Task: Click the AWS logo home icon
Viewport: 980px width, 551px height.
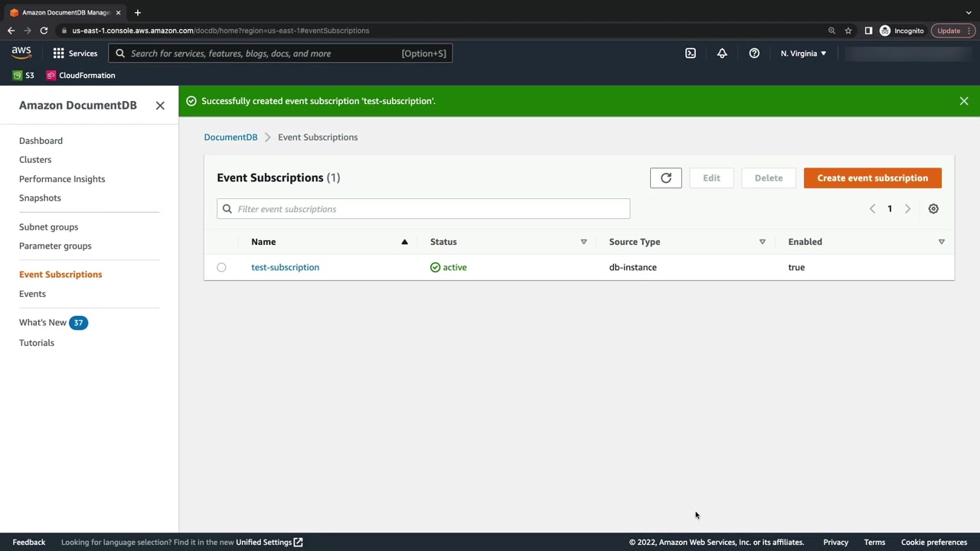Action: click(21, 53)
